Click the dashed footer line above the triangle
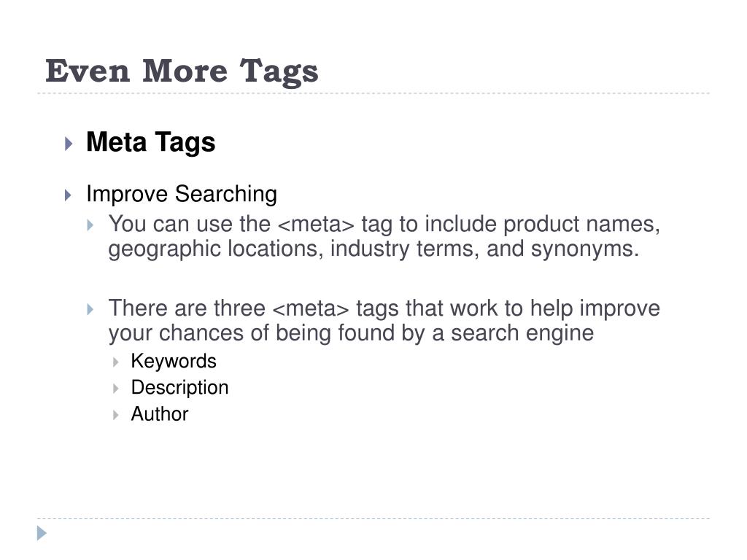This screenshot has width=747, height=560. click(x=373, y=518)
